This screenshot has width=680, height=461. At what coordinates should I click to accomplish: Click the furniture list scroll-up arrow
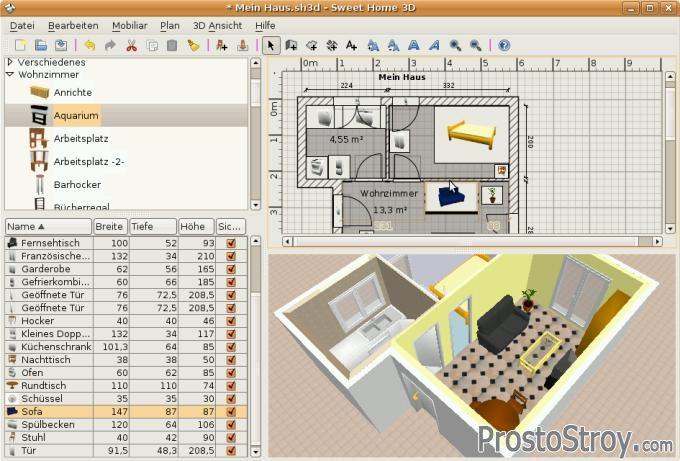[x=255, y=241]
